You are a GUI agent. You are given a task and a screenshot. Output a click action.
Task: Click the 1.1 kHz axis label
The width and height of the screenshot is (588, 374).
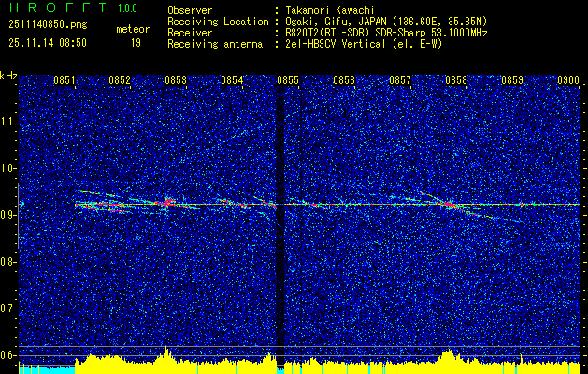coord(7,122)
